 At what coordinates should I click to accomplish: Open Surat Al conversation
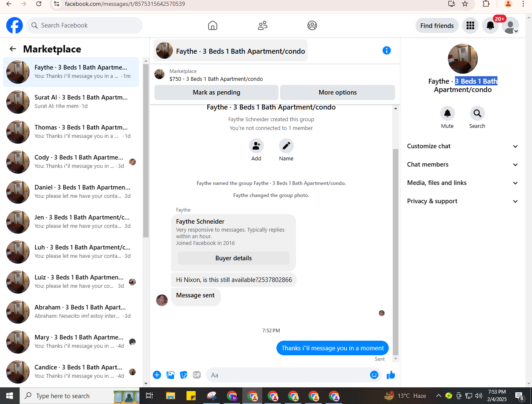coord(71,102)
